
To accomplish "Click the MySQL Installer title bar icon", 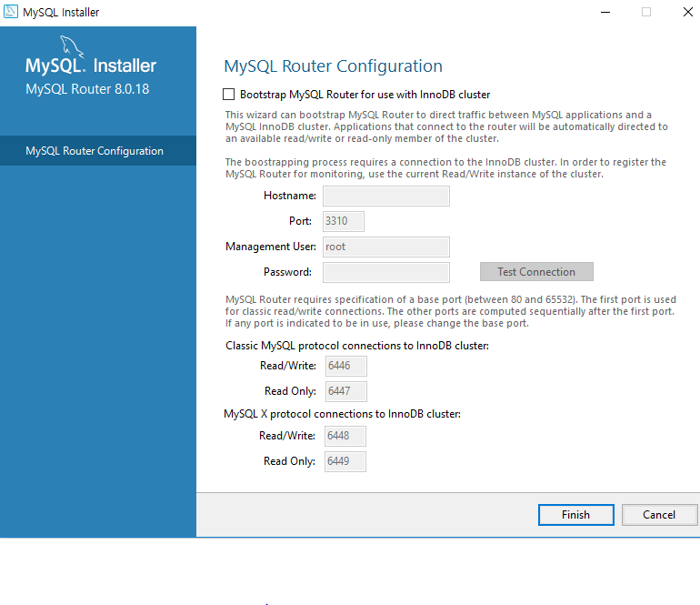I will coord(11,12).
